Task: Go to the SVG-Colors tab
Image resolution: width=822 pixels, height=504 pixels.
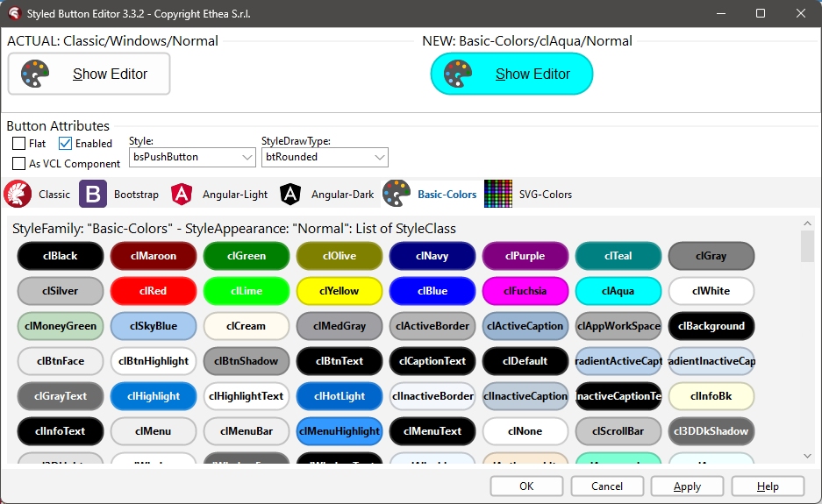Action: [528, 195]
